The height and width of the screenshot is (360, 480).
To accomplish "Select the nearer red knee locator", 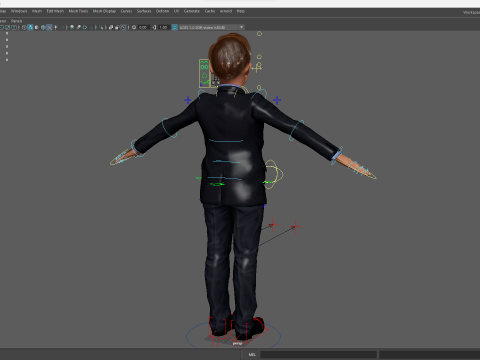I will 296,227.
